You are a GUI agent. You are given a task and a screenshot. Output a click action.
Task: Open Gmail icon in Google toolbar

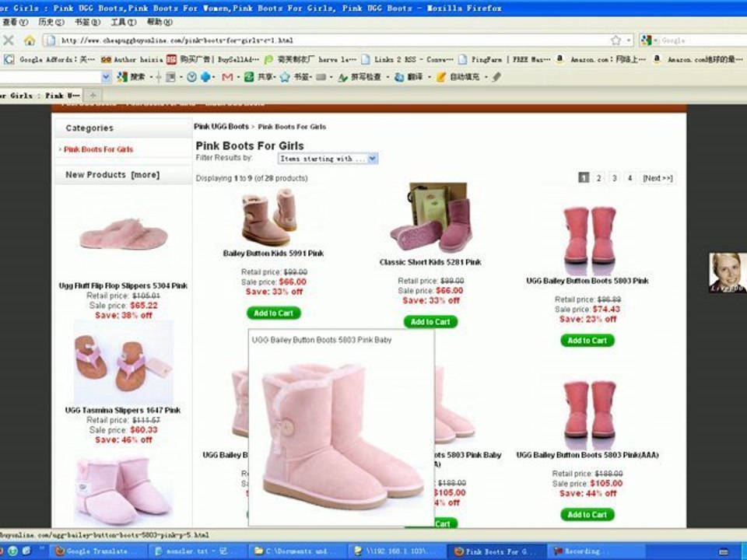pyautogui.click(x=227, y=77)
